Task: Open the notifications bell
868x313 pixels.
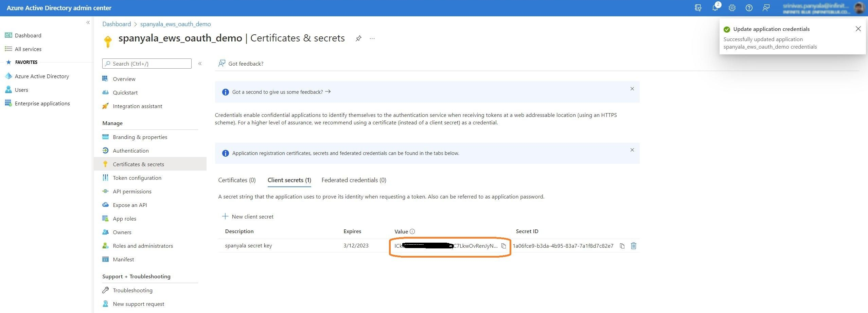Action: pyautogui.click(x=715, y=7)
